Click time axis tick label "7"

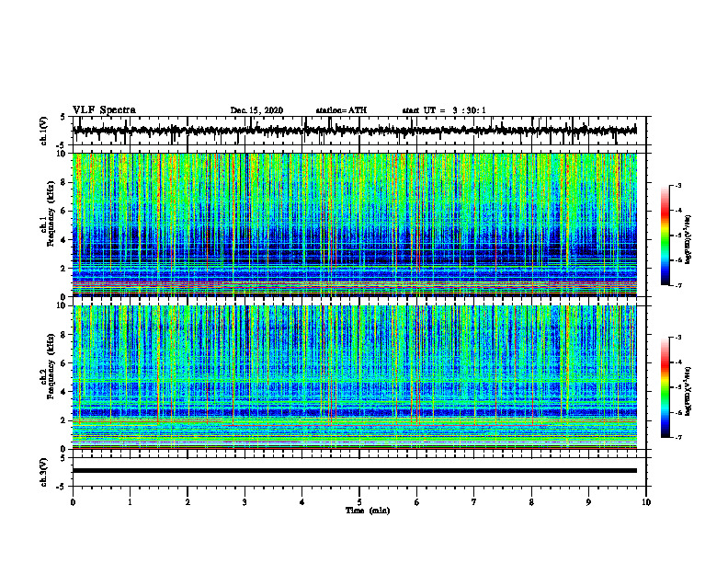[x=474, y=502]
